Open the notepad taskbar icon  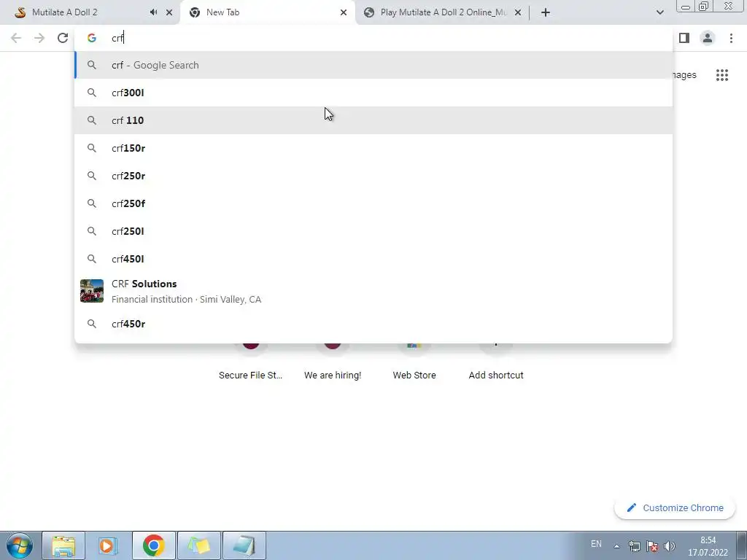(x=244, y=545)
